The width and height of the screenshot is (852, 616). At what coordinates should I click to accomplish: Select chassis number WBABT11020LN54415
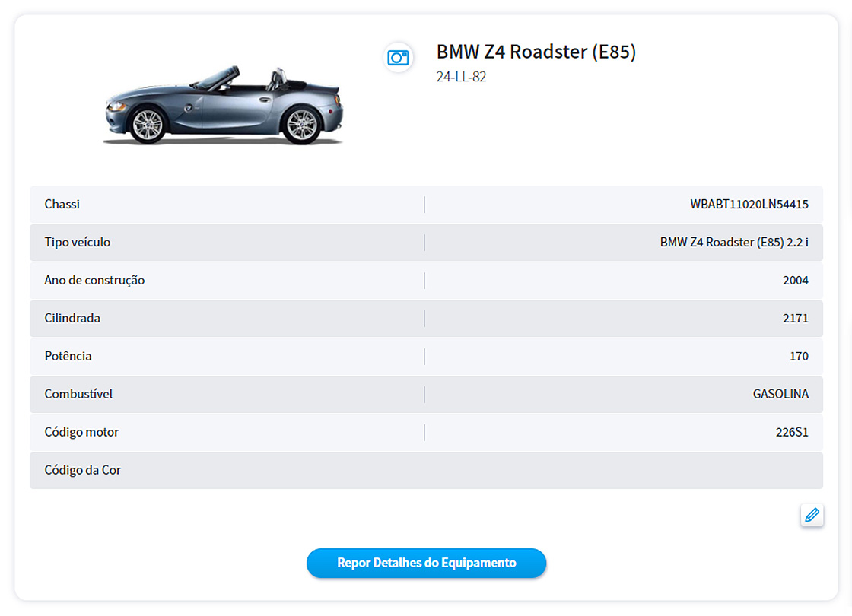pyautogui.click(x=749, y=204)
